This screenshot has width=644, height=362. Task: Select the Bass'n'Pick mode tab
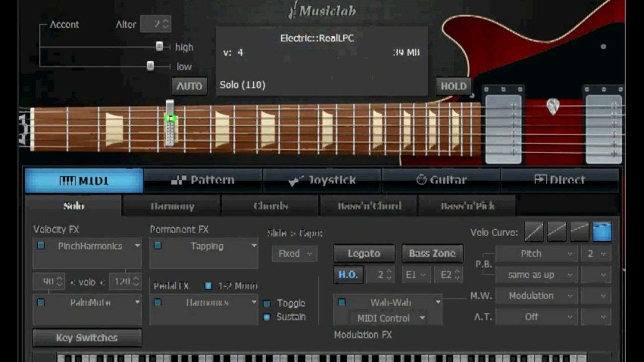[467, 206]
